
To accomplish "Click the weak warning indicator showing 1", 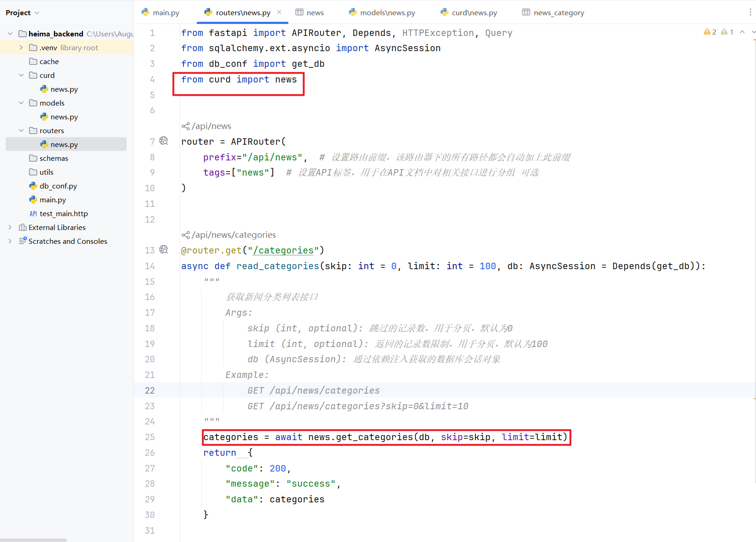I will point(727,32).
